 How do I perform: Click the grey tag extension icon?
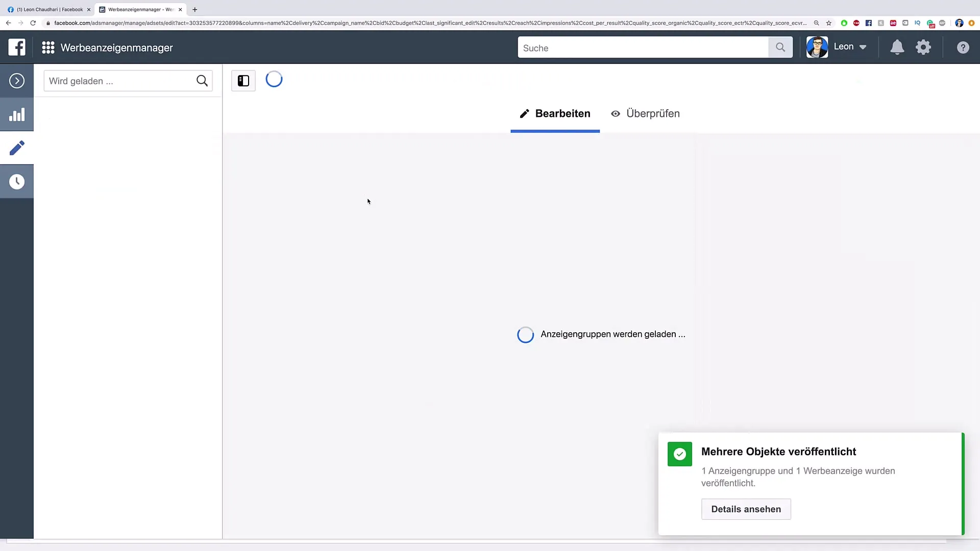tap(905, 23)
